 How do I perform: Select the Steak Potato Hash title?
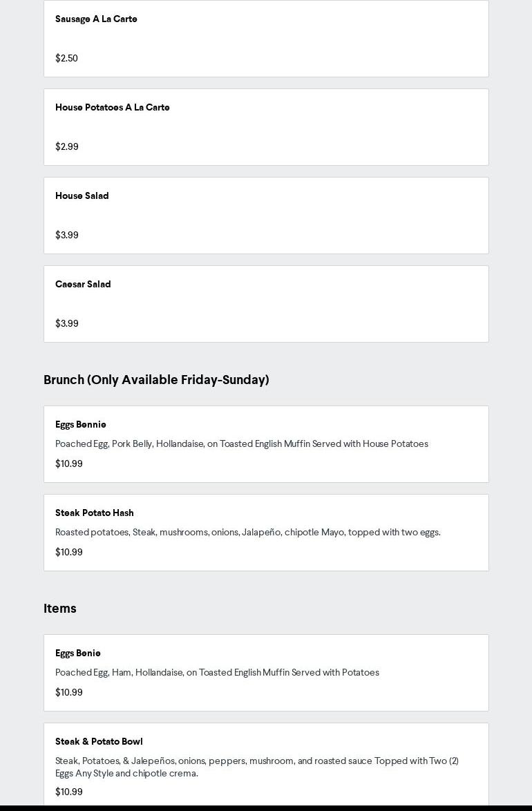pyautogui.click(x=94, y=513)
